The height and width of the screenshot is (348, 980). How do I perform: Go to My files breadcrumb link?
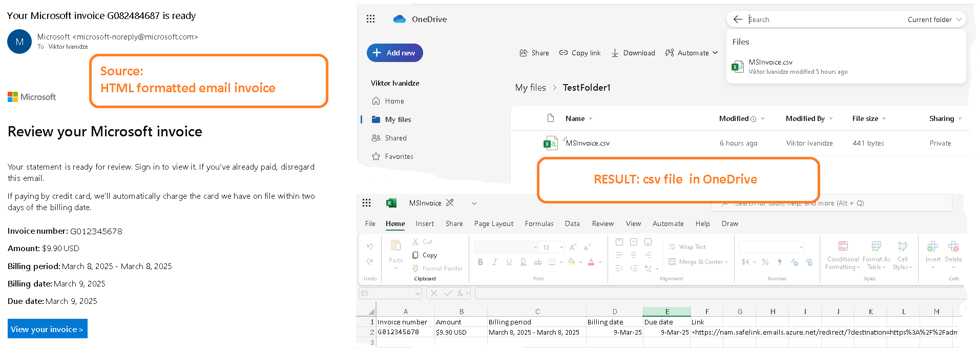coord(530,88)
